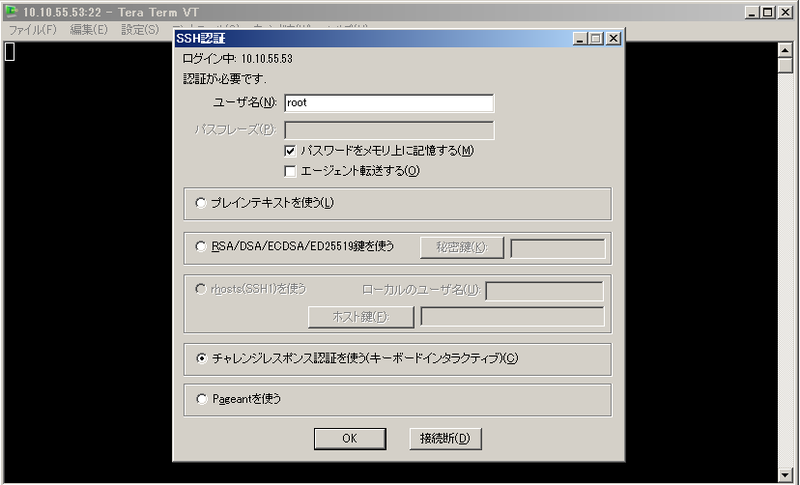Open the 編集(E) menu
The height and width of the screenshot is (485, 800).
pyautogui.click(x=89, y=30)
